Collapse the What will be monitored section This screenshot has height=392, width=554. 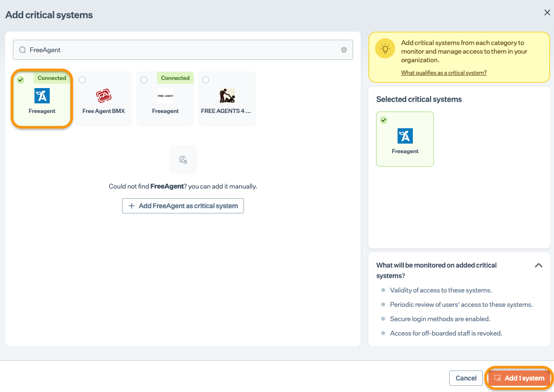click(539, 266)
